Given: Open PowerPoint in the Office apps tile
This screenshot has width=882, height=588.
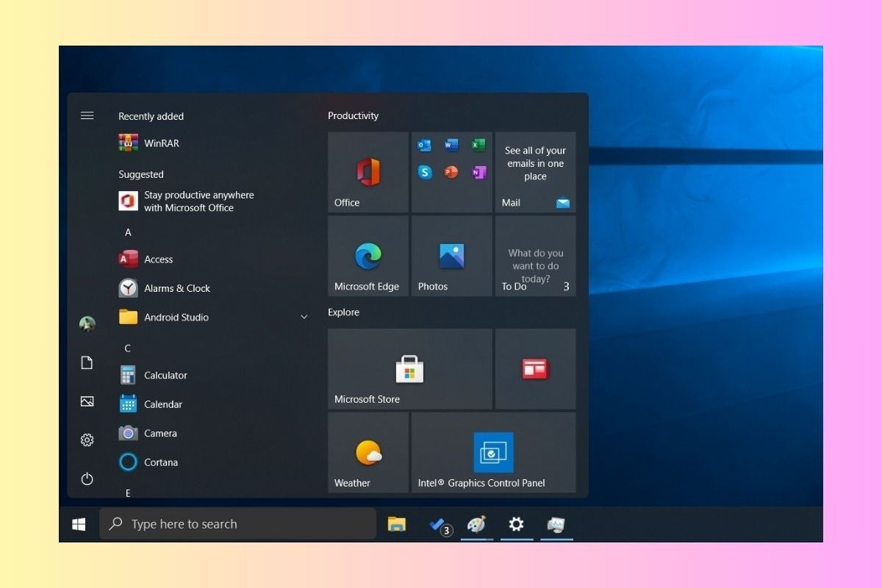Looking at the screenshot, I should [x=451, y=173].
